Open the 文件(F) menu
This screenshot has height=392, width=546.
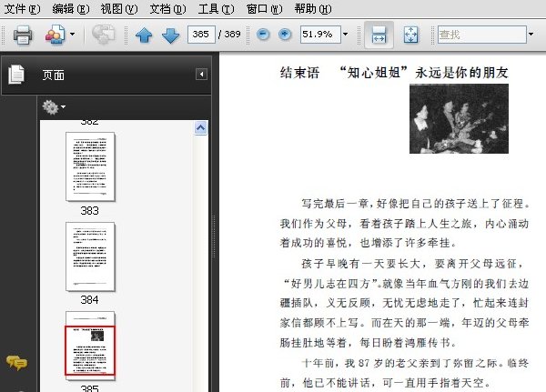point(22,9)
